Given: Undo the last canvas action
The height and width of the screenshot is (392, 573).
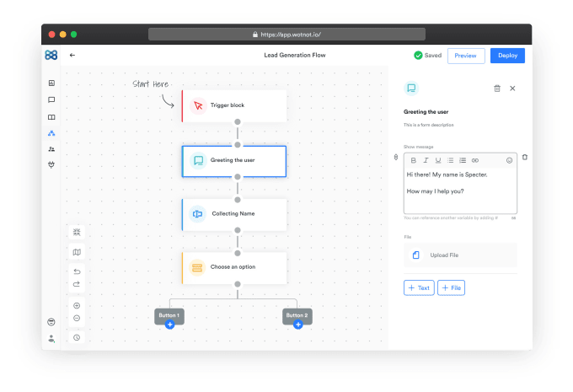Looking at the screenshot, I should 77,271.
